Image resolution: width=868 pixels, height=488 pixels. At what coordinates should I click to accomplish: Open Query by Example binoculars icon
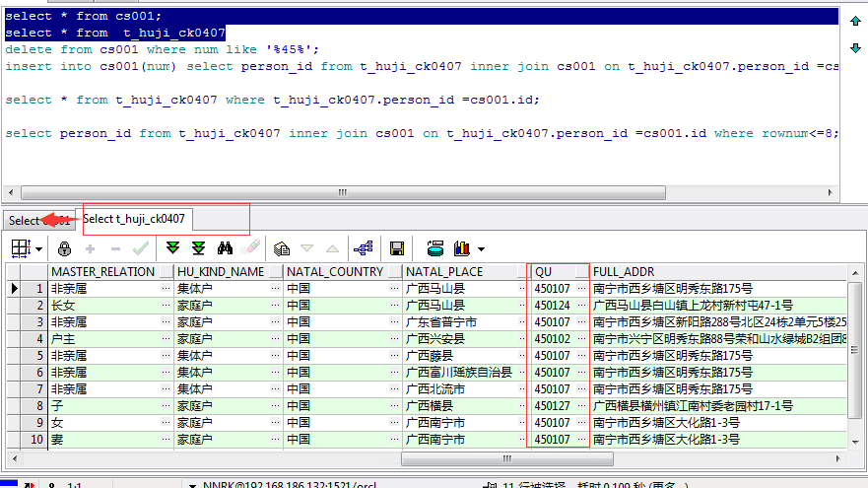(225, 248)
